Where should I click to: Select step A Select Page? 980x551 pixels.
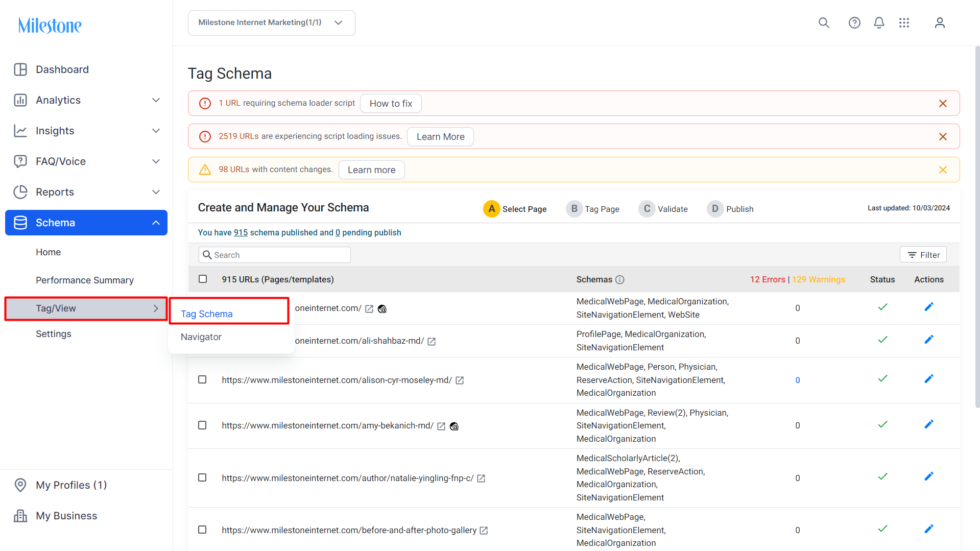[x=515, y=209]
